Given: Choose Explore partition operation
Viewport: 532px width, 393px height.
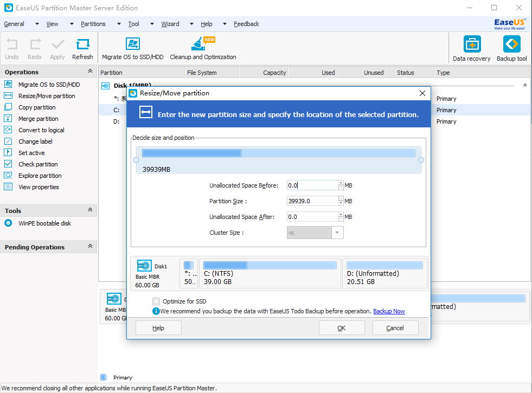Looking at the screenshot, I should [x=40, y=175].
